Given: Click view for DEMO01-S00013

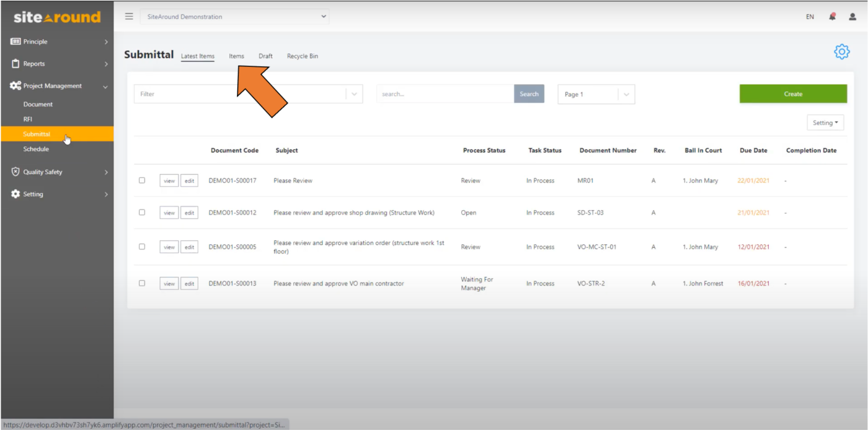Looking at the screenshot, I should (169, 284).
